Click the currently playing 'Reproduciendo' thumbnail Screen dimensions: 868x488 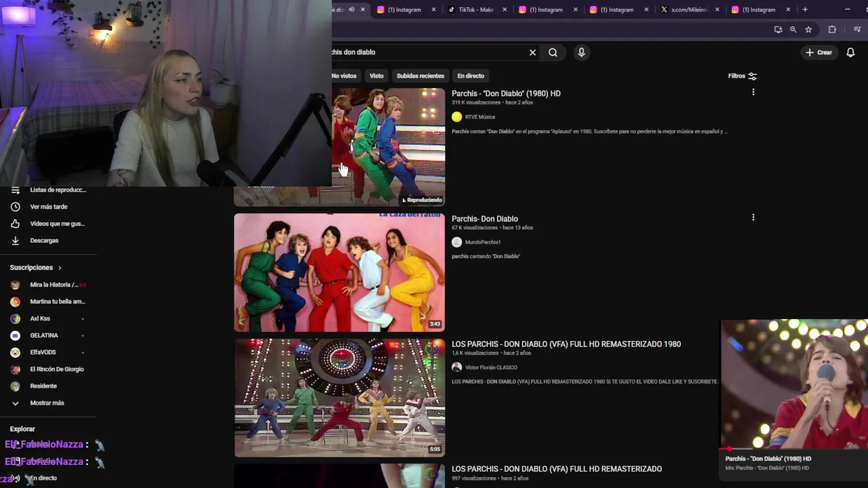click(389, 146)
